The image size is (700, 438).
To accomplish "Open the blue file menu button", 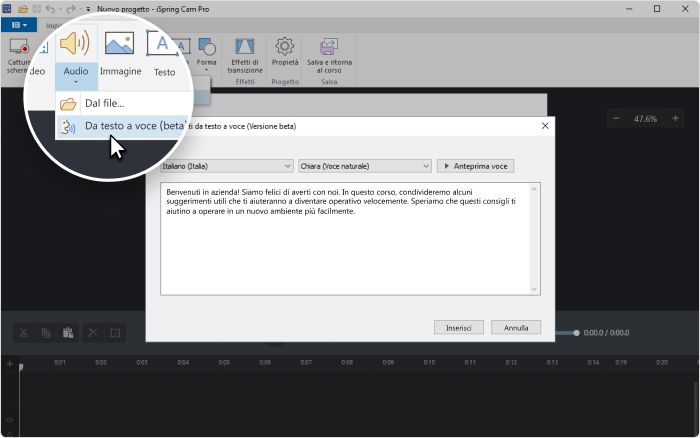I will pyautogui.click(x=19, y=25).
